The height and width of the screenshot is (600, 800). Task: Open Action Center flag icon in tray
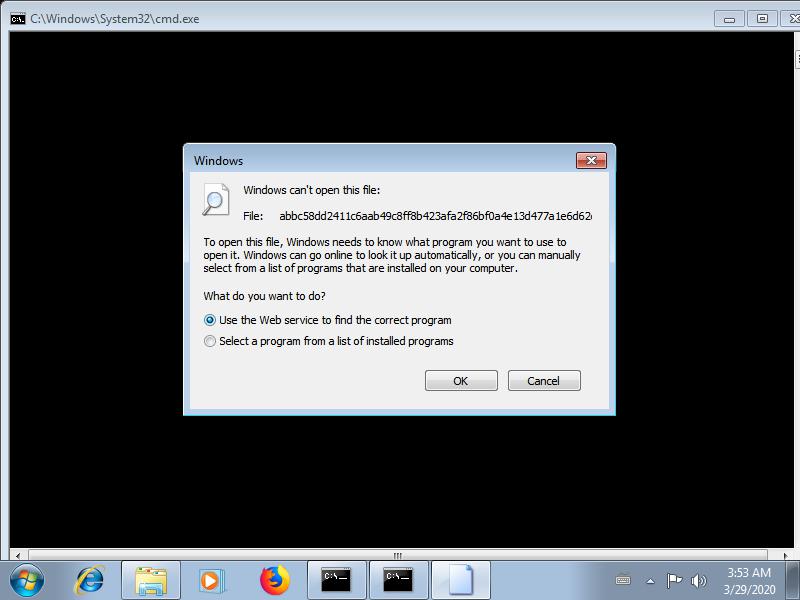[x=674, y=581]
